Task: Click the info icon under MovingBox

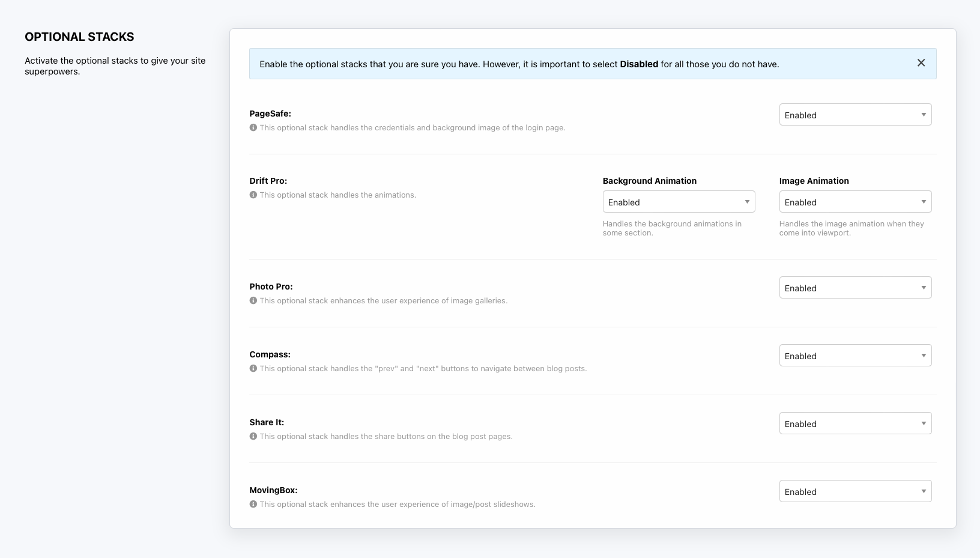Action: [x=253, y=504]
